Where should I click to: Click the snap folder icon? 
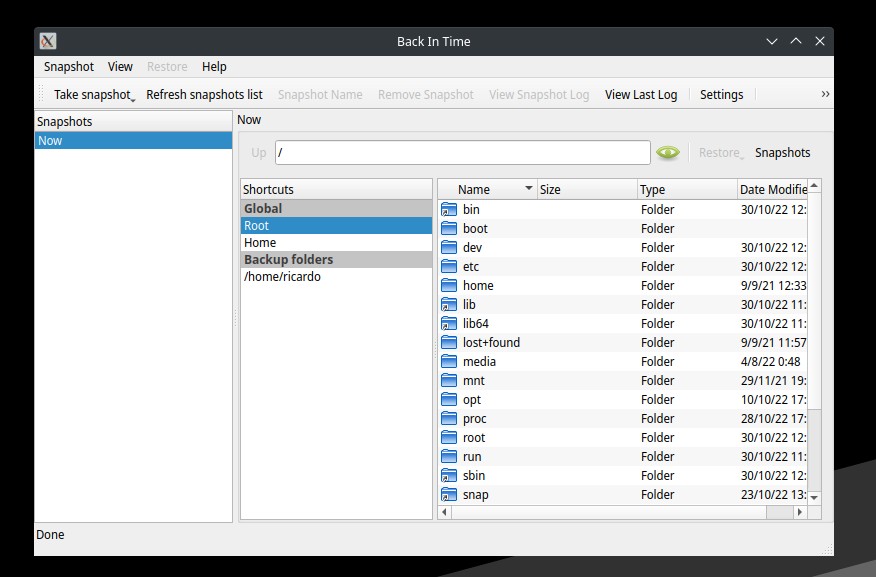(449, 494)
